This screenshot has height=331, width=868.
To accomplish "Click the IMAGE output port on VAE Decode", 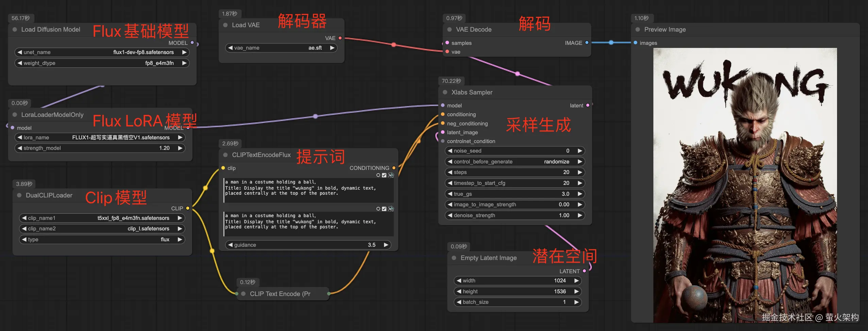I will click(587, 43).
